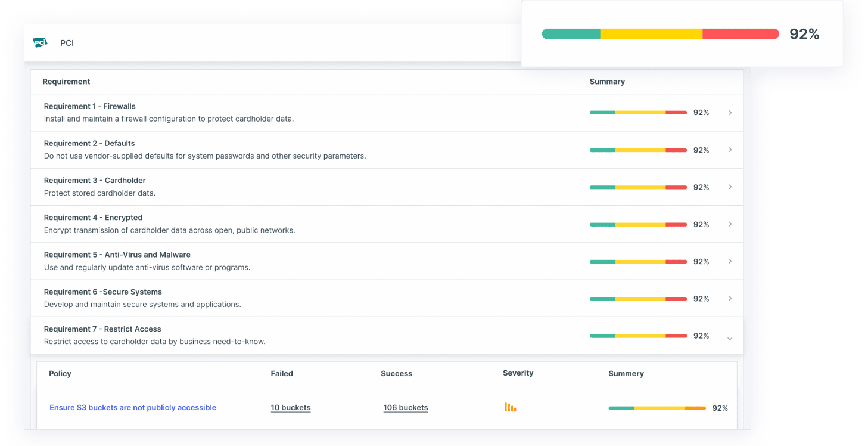Select the Requirement 3 - Cardholder title
Screen dimensions: 868x446
point(95,180)
